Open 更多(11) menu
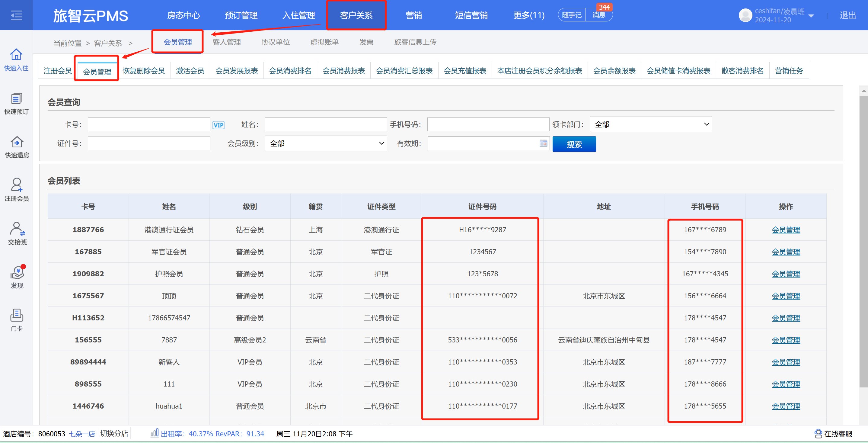 click(x=529, y=15)
